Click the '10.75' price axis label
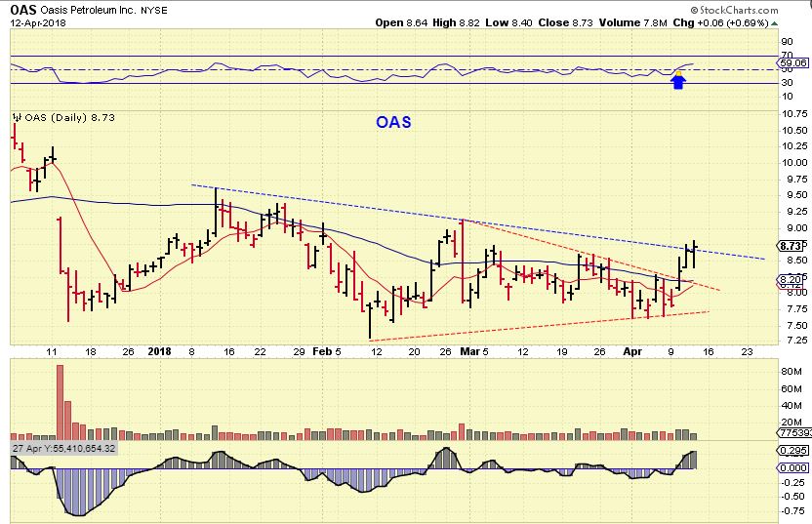This screenshot has height=524, width=812. (794, 114)
